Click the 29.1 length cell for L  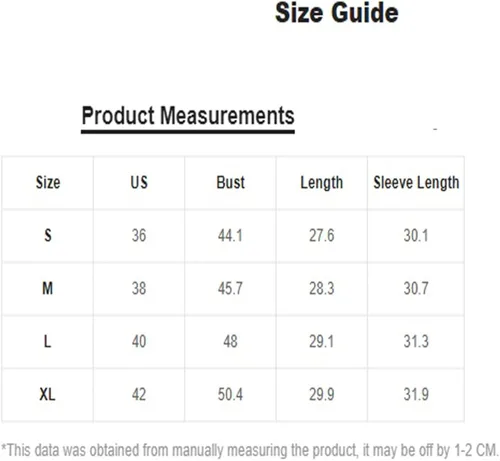tap(321, 341)
